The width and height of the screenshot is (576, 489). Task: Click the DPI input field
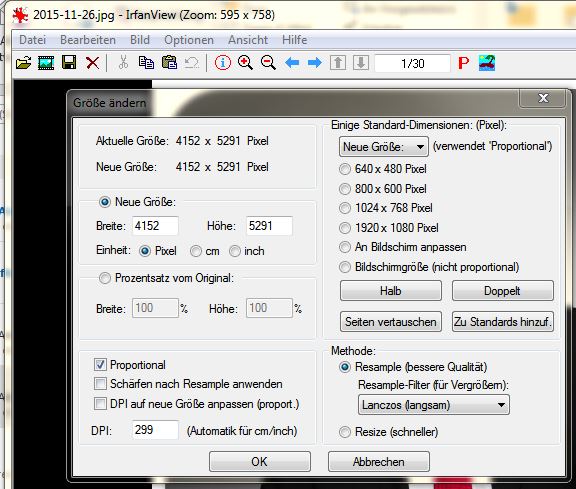pyautogui.click(x=155, y=429)
